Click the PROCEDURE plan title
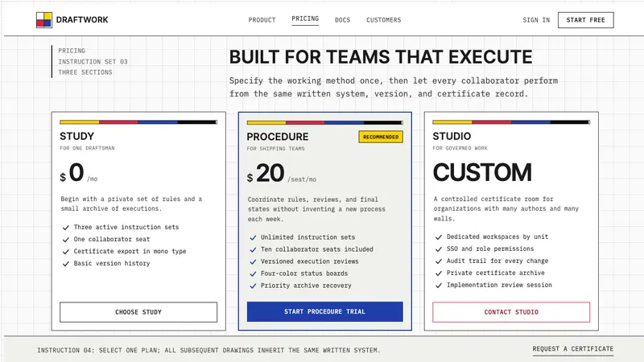644x362 pixels. pos(278,137)
